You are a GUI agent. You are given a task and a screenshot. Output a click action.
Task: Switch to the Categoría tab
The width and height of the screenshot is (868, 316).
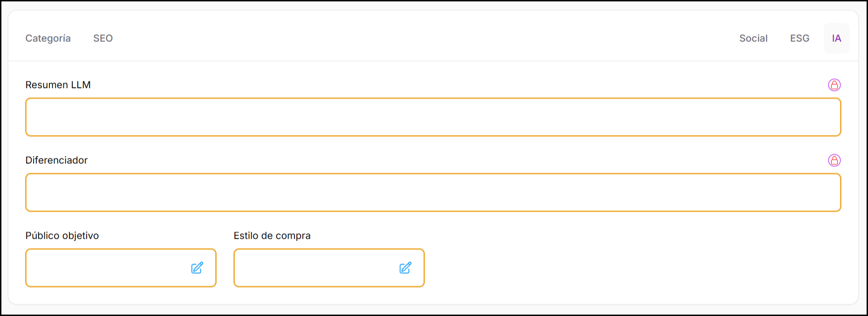[48, 38]
